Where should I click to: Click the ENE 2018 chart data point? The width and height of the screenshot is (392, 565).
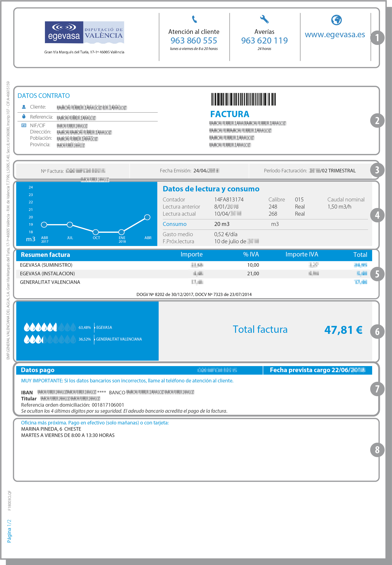pyautogui.click(x=121, y=232)
